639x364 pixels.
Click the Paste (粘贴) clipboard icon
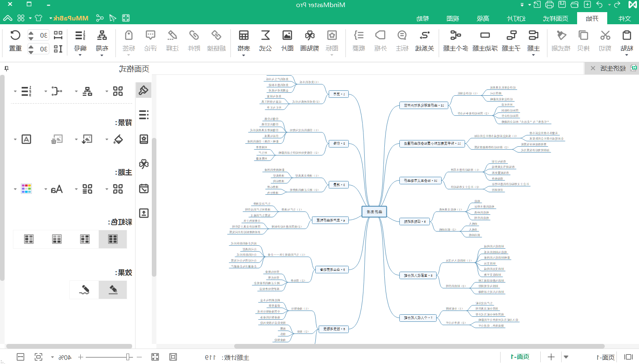coord(626,36)
